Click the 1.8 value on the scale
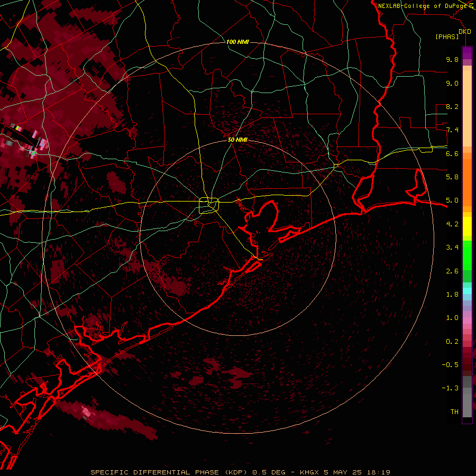 (x=452, y=295)
